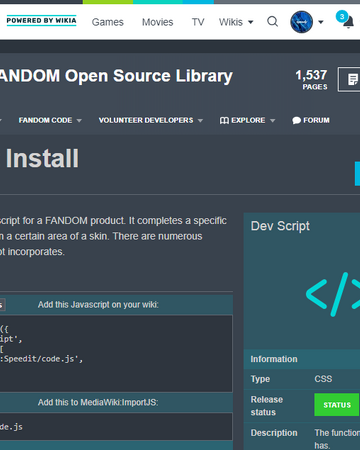Click the Dev Script code brackets image
Image resolution: width=360 pixels, height=450 pixels.
pyautogui.click(x=333, y=294)
